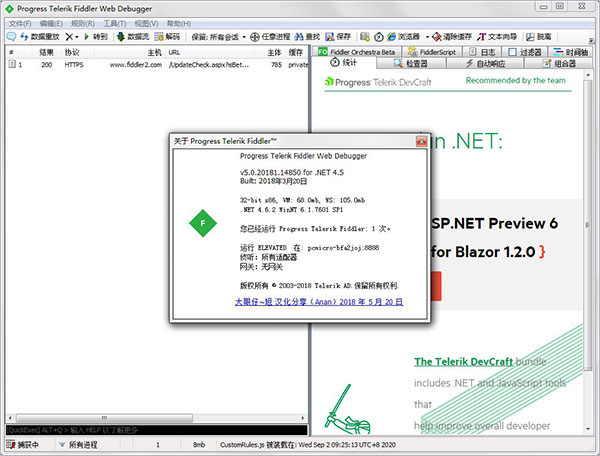The height and width of the screenshot is (456, 600).
Task: Focus the QuickExec command input box
Action: coord(157,430)
